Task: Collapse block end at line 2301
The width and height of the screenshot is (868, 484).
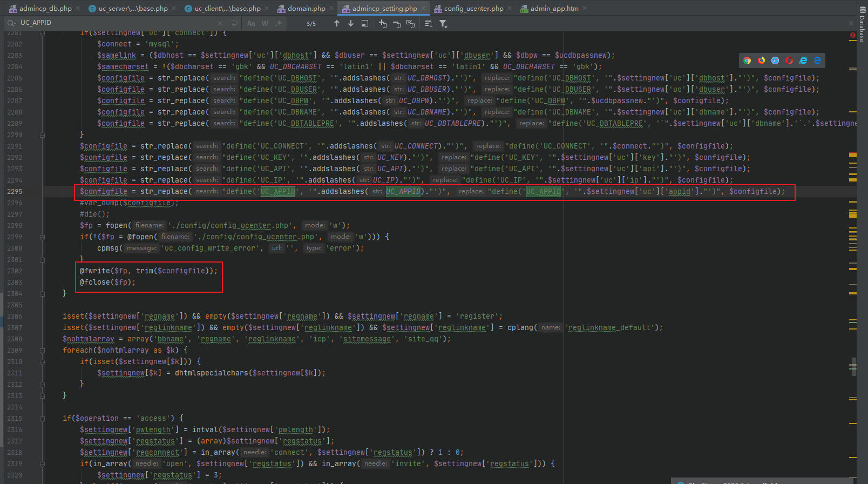Action: tap(42, 259)
